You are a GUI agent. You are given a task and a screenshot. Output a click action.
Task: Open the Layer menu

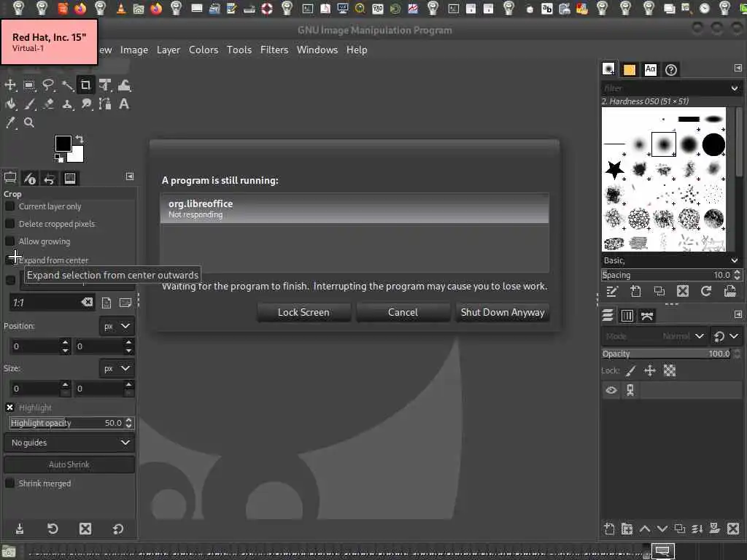[x=169, y=50]
